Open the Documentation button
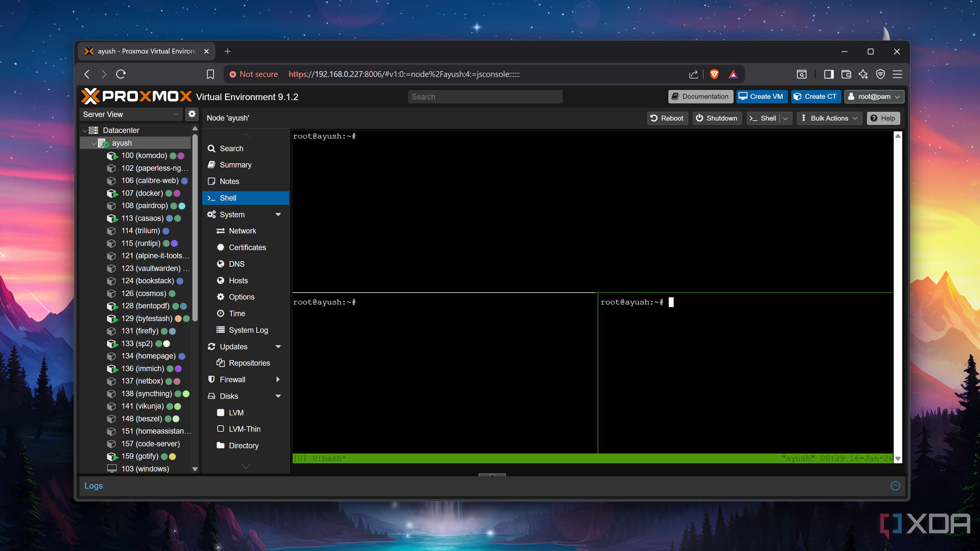Viewport: 980px width, 551px height. [700, 97]
